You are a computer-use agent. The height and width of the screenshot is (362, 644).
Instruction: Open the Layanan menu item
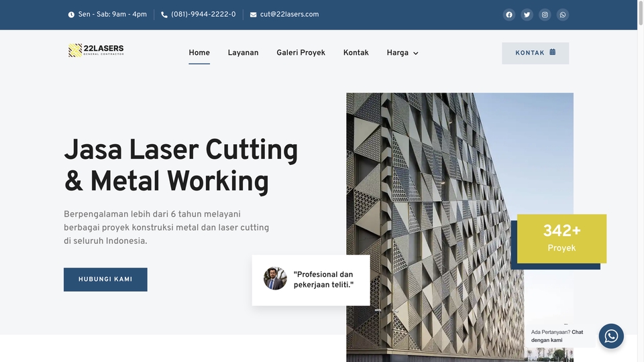point(243,53)
